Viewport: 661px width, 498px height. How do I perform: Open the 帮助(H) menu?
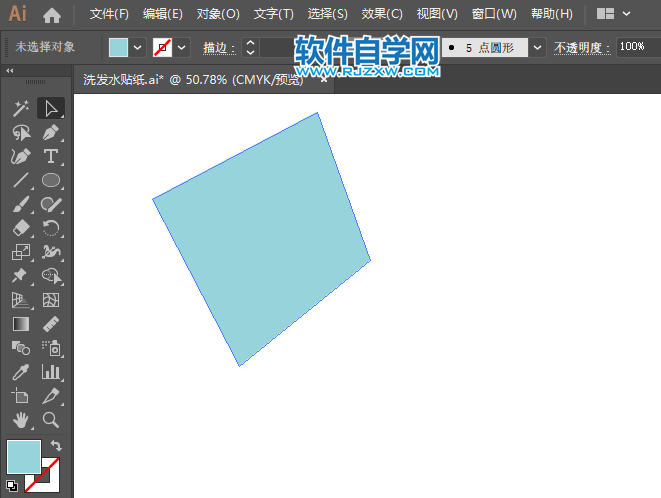pos(552,14)
